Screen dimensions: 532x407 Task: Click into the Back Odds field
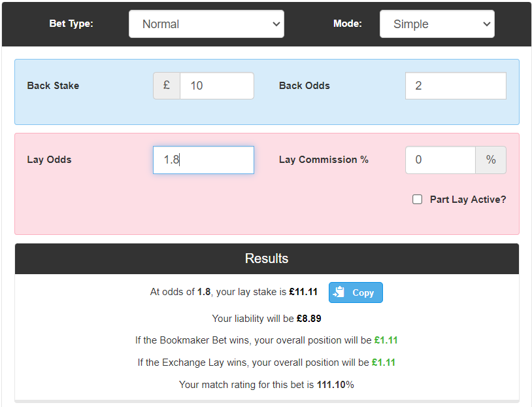456,86
